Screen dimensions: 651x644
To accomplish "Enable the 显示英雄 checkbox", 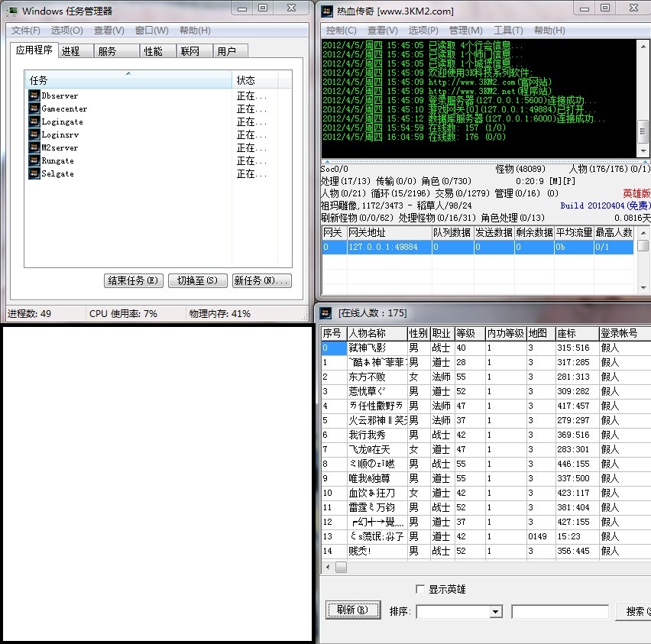I will click(419, 589).
